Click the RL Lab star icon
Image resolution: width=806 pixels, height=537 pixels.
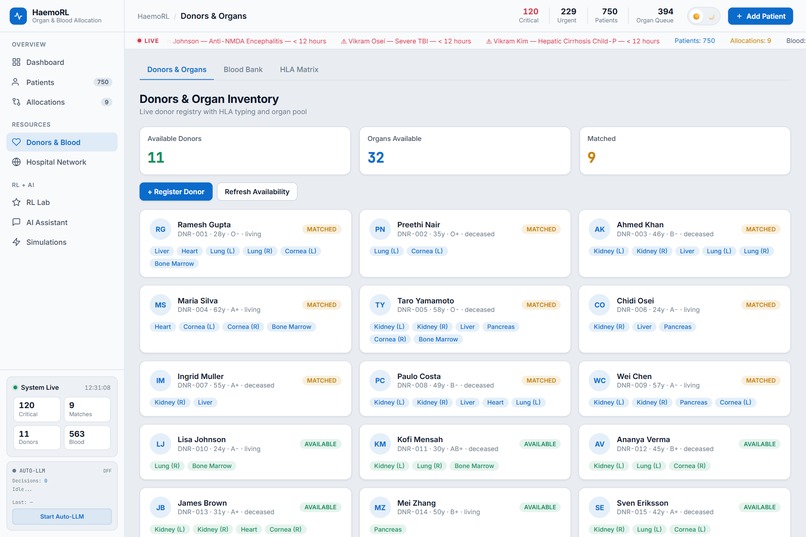click(x=16, y=202)
